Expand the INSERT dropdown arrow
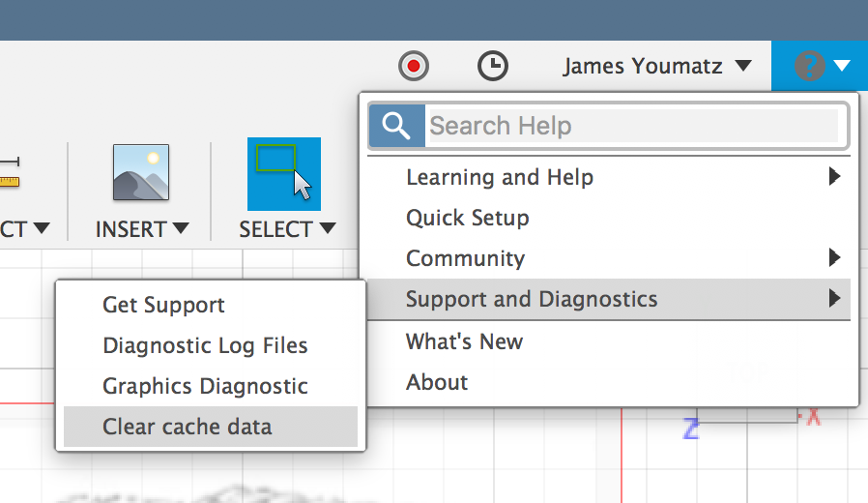The width and height of the screenshot is (868, 503). point(180,229)
